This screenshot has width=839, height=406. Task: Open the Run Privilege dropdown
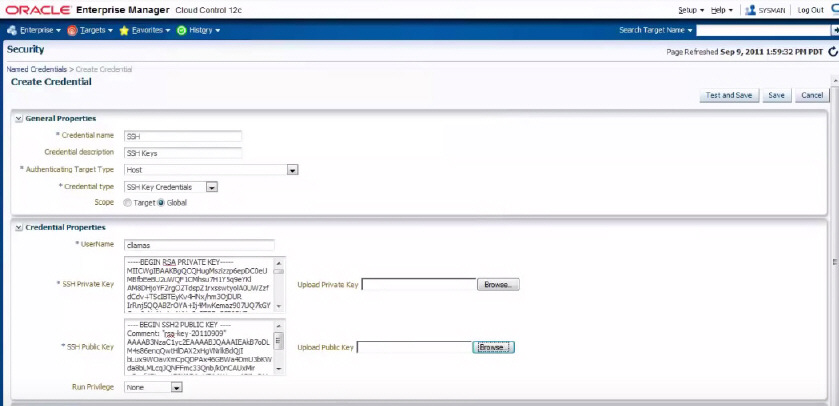coord(177,387)
